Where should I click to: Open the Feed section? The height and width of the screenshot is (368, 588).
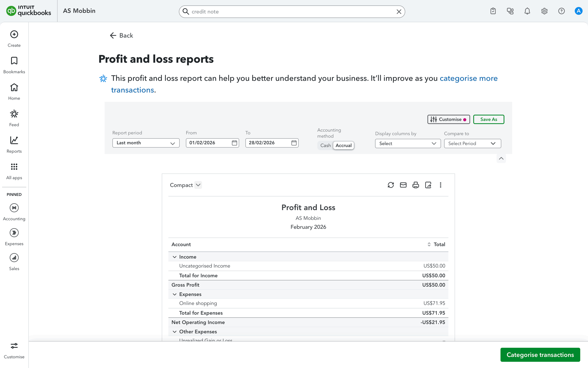14,118
